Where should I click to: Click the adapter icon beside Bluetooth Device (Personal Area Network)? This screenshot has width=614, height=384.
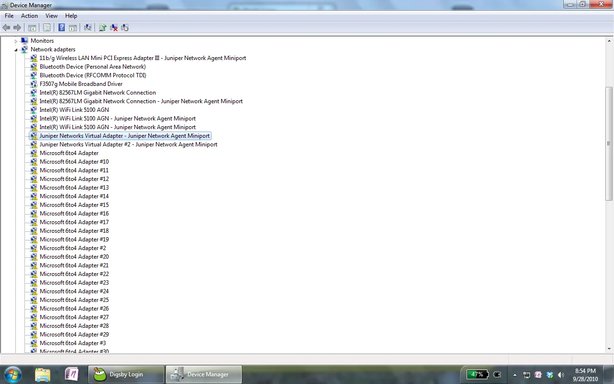[34, 67]
